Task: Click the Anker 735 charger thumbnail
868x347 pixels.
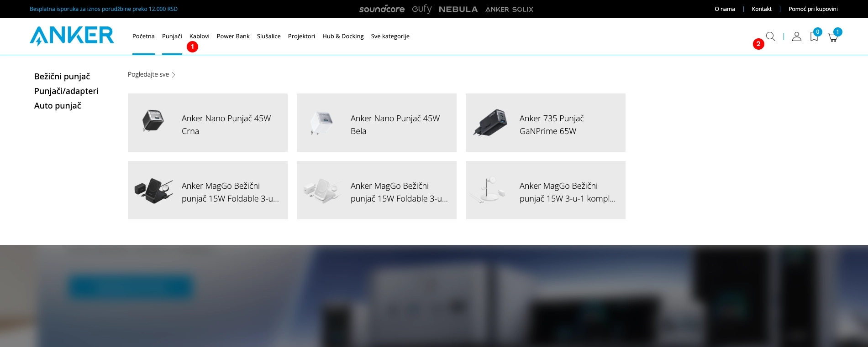Action: pos(490,123)
